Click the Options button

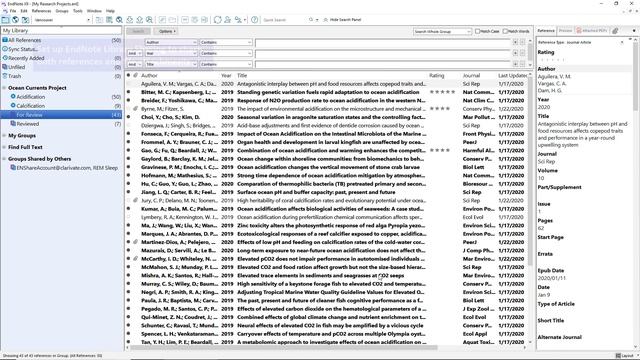click(x=167, y=31)
